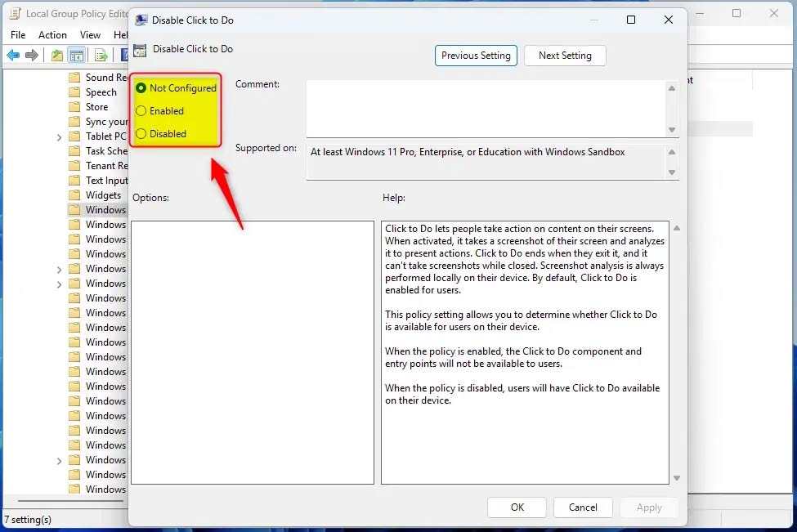Click the Next Setting button
This screenshot has height=532, width=797.
(565, 55)
